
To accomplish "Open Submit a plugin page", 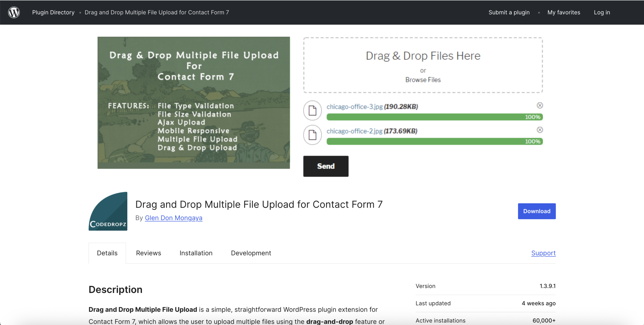I will (x=509, y=12).
